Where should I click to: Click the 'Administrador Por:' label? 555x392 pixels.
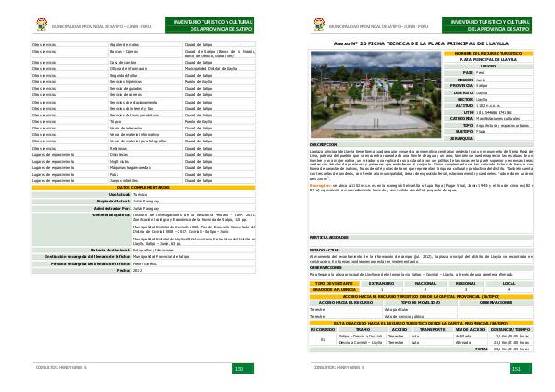(x=113, y=208)
